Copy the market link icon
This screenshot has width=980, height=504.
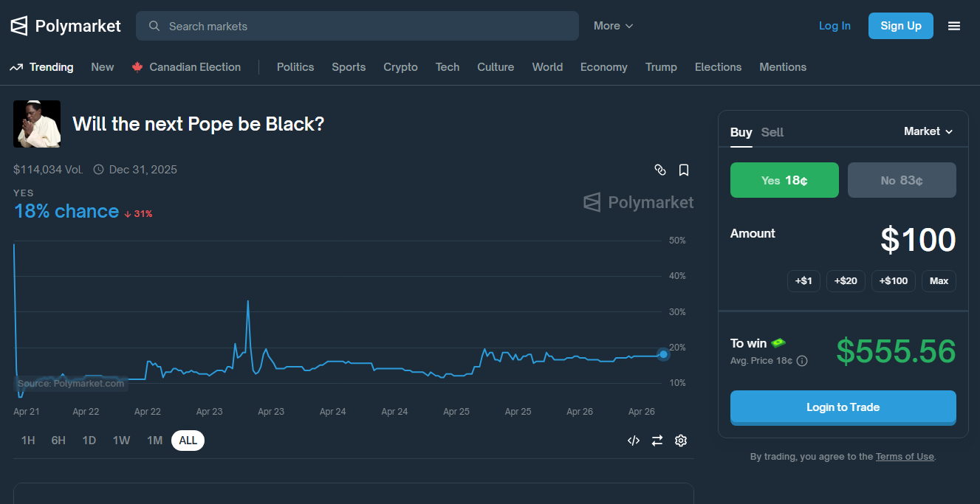click(x=660, y=170)
